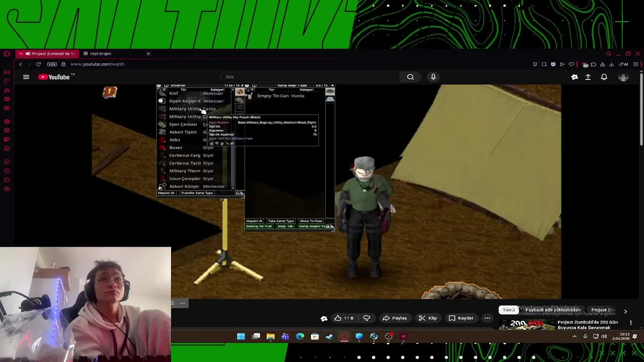Click the YouTube Ara search box
Screen dimensions: 644x362
(x=310, y=77)
